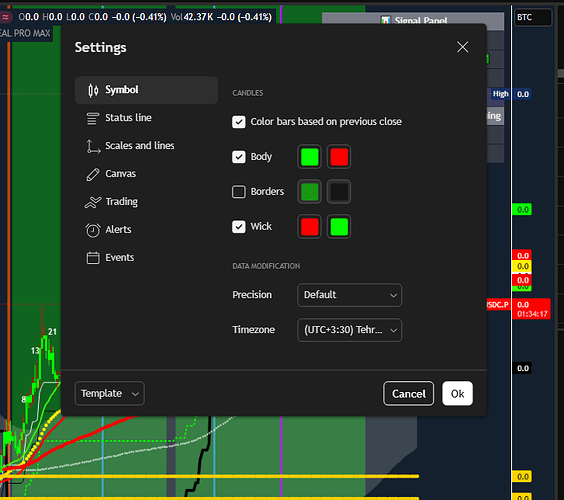Open Borders green color swatch

pyautogui.click(x=309, y=192)
